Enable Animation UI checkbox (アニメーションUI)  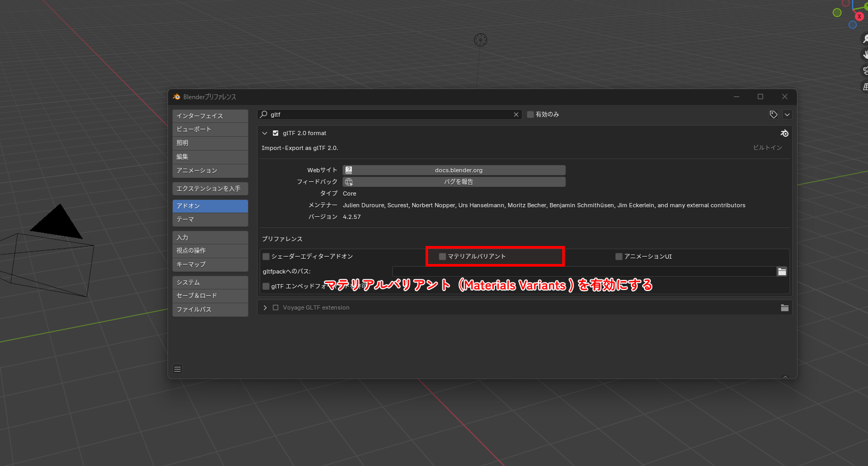click(x=619, y=257)
